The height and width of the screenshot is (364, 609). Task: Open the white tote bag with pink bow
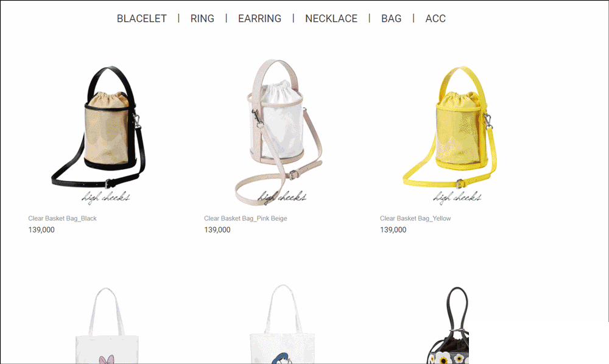105,325
